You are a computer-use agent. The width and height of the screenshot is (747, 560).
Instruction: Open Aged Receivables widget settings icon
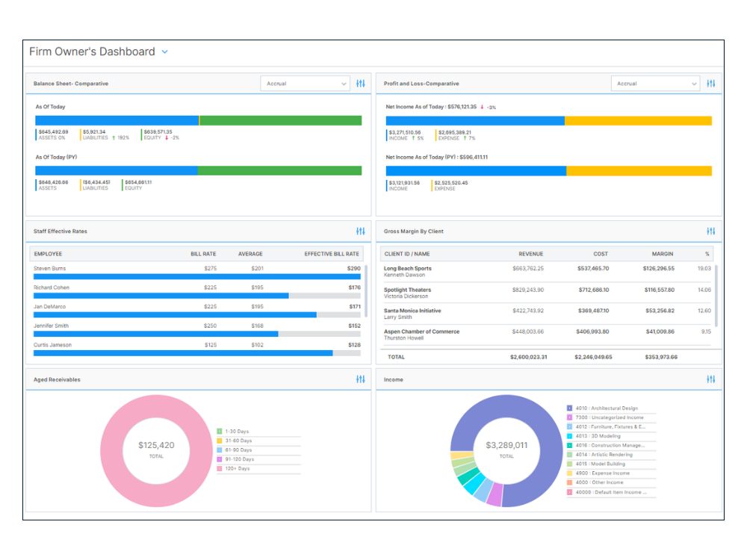(361, 379)
